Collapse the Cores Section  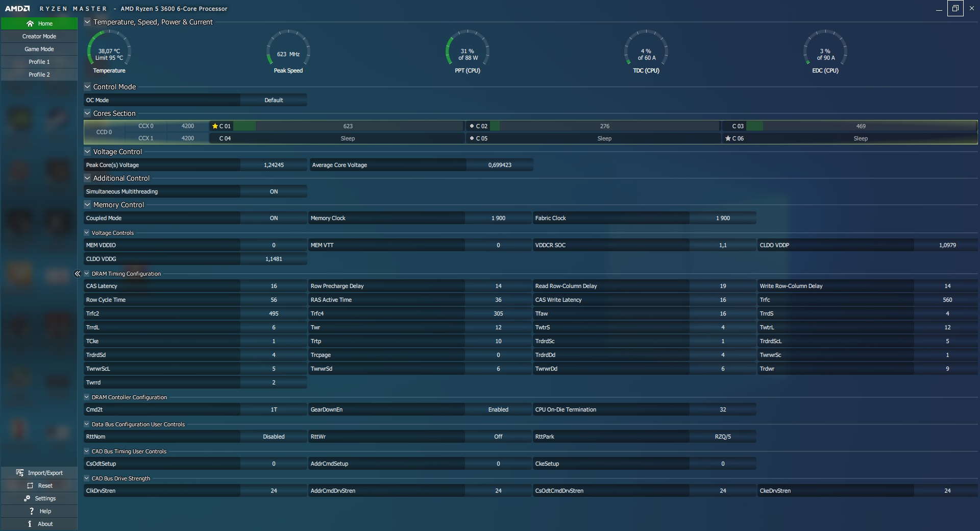pyautogui.click(x=87, y=113)
